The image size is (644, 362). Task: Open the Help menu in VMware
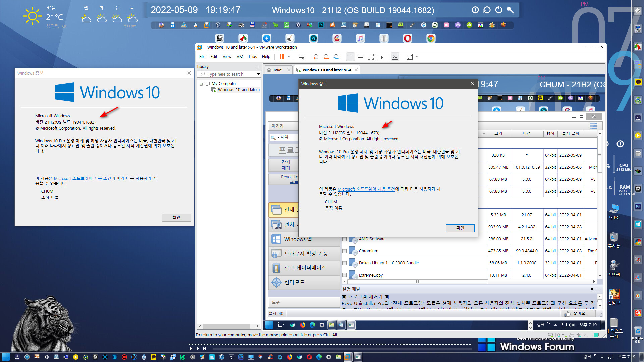coord(266,57)
